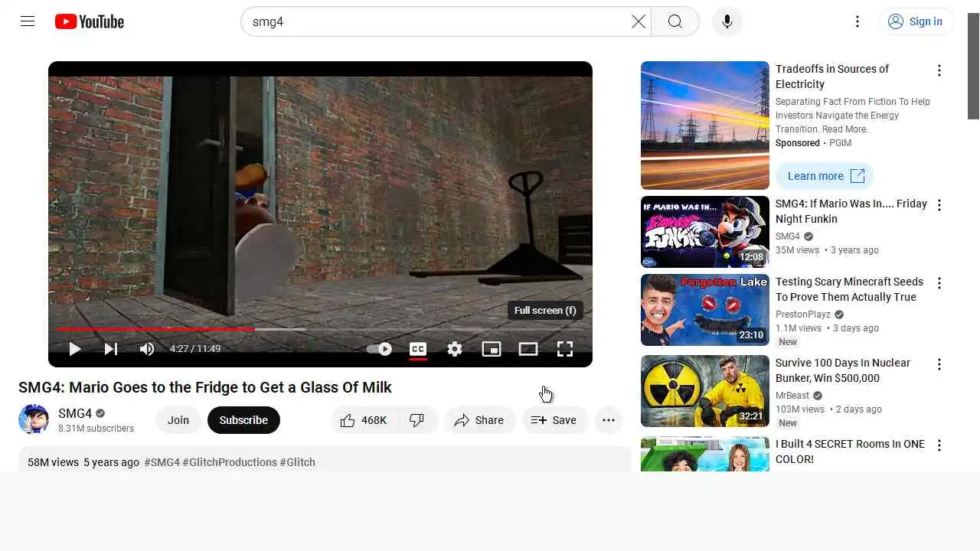Open the #GlitchProductions hashtag
The height and width of the screenshot is (551, 980).
(x=230, y=462)
